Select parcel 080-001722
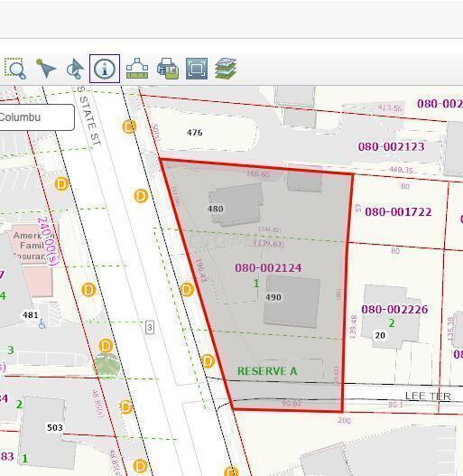463x476 pixels. click(x=398, y=212)
